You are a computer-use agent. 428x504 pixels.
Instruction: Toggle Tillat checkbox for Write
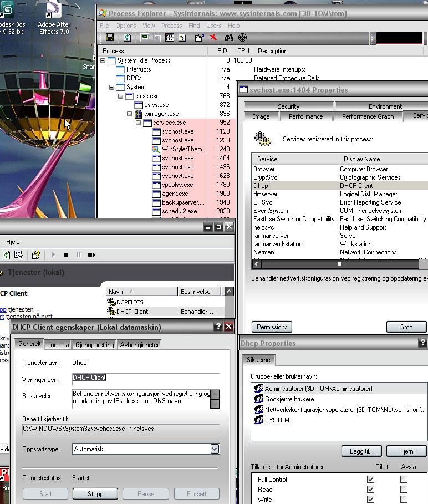pos(370,499)
